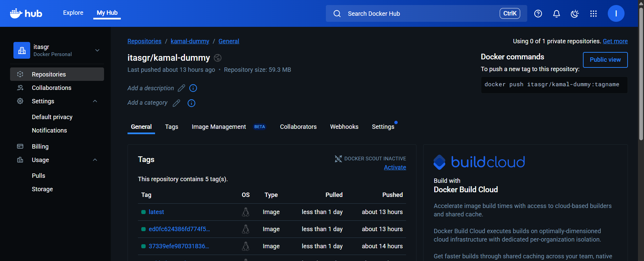Collapse the Usage section chevron
The height and width of the screenshot is (261, 644).
point(95,160)
